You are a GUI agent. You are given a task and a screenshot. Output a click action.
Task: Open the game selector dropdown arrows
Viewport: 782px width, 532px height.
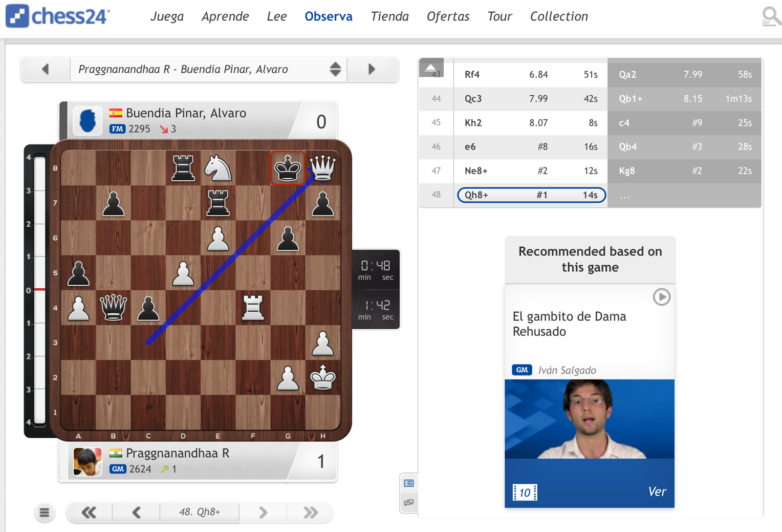(x=335, y=69)
